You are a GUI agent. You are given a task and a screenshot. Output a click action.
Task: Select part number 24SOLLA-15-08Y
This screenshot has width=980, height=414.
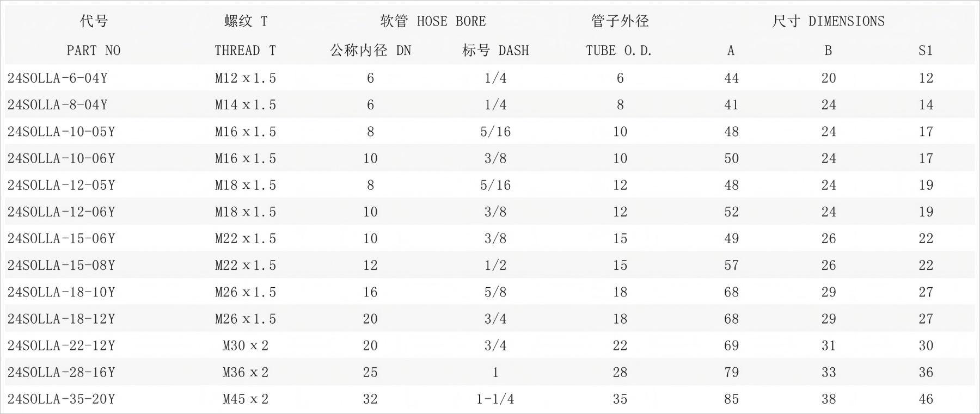pos(61,265)
